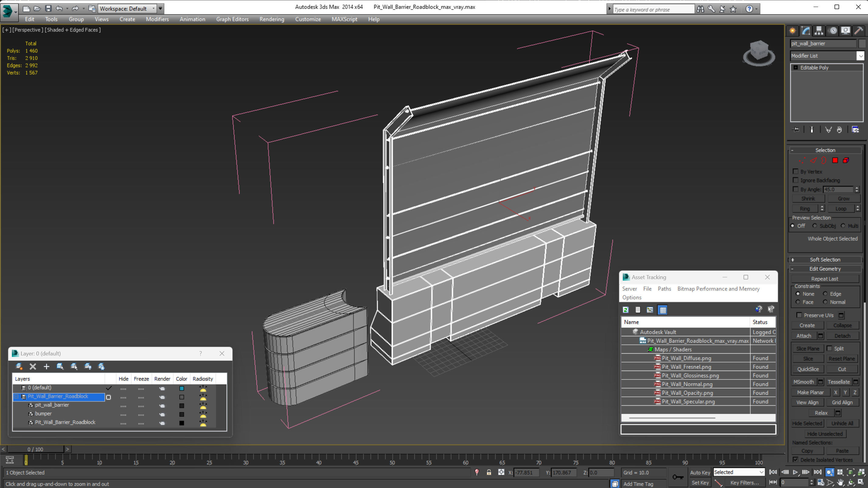Select the Edge constraint radio button

(825, 294)
